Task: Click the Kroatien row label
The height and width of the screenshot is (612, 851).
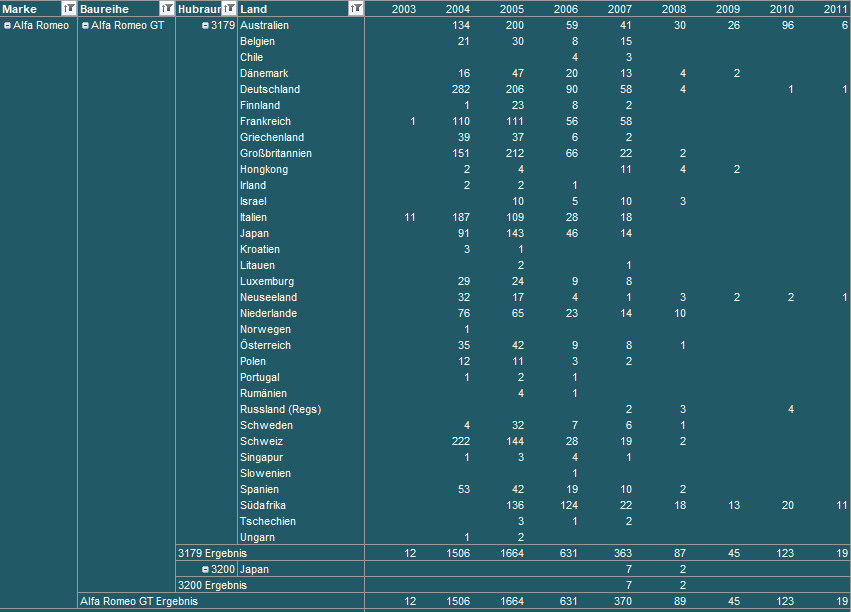Action: [x=259, y=250]
